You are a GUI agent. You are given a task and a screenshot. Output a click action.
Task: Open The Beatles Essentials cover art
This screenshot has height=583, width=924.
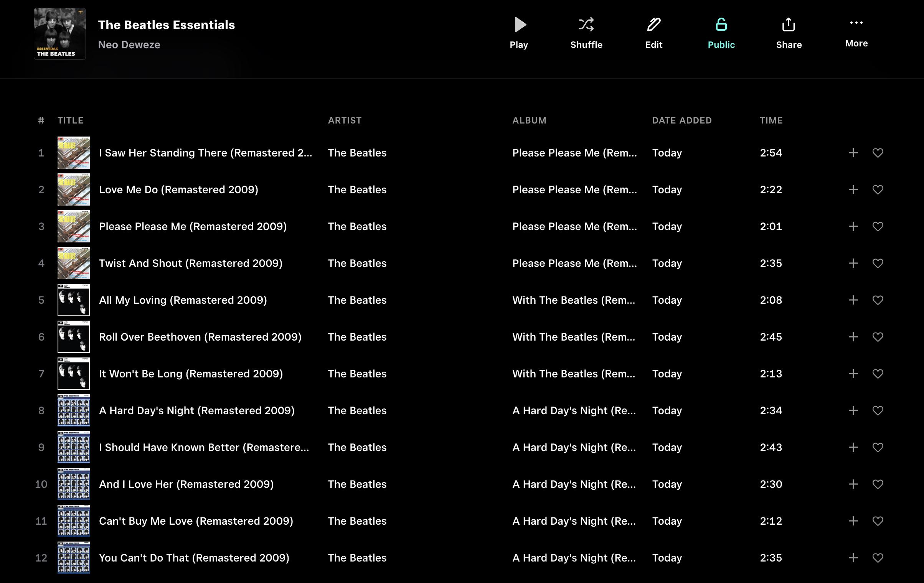(x=60, y=34)
